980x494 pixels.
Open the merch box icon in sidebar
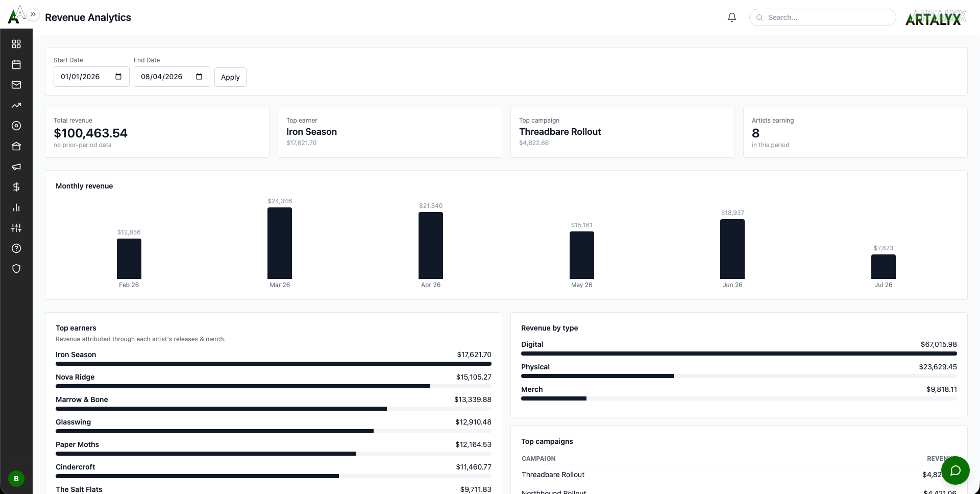point(16,146)
